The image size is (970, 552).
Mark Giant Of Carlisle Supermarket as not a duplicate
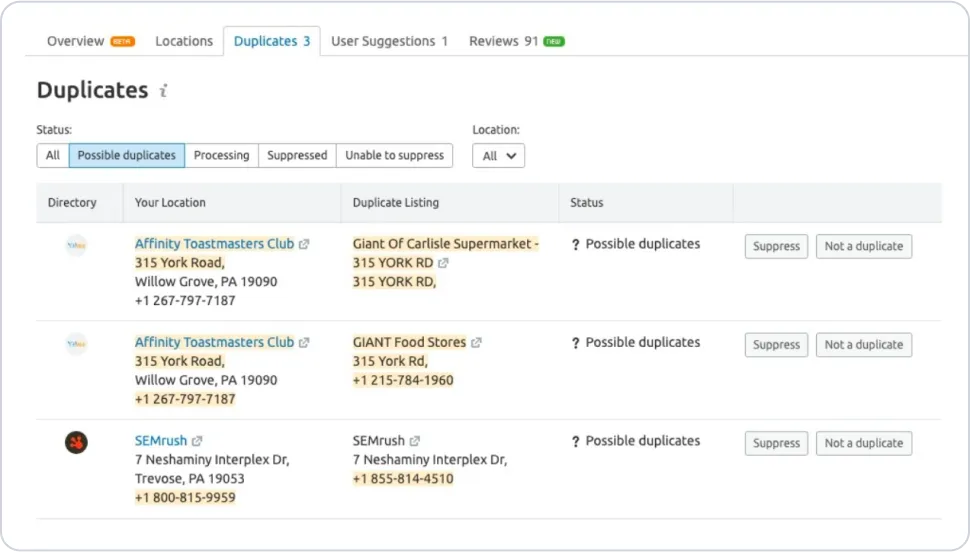tap(864, 246)
